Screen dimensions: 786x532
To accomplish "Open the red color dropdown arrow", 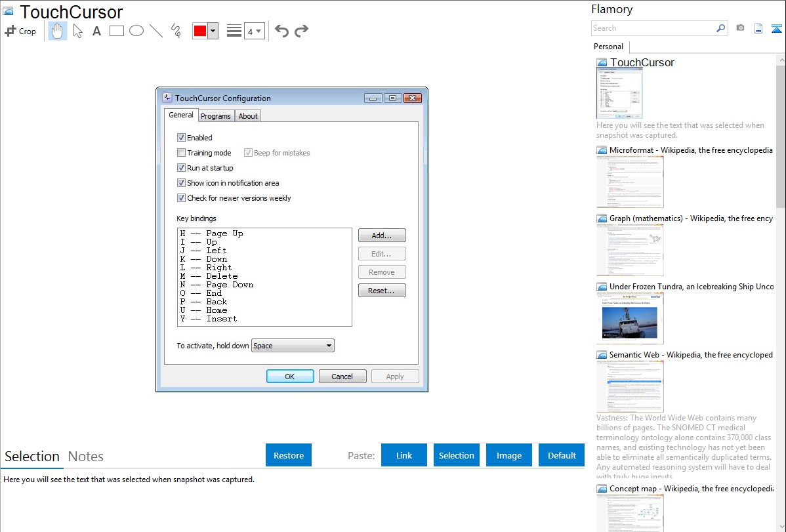I will coord(213,31).
